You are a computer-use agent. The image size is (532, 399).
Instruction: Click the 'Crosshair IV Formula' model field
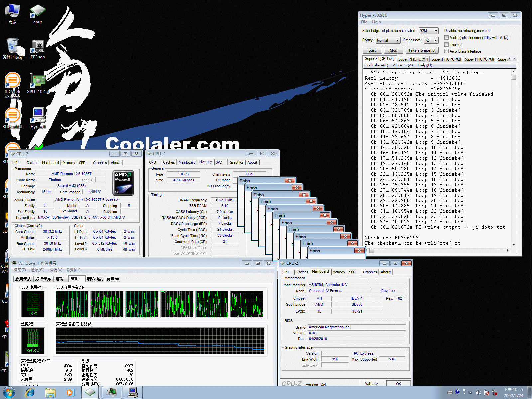click(338, 291)
